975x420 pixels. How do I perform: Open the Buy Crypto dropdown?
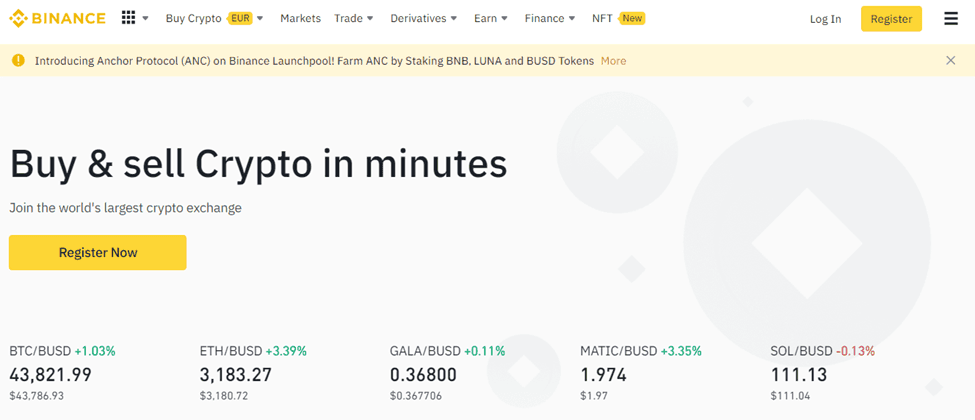[215, 19]
